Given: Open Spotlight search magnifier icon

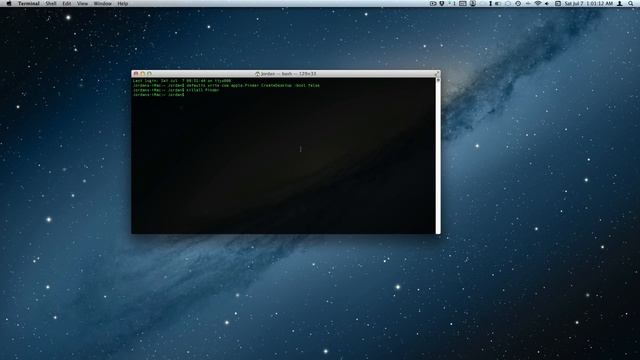Looking at the screenshot, I should click(x=631, y=3).
